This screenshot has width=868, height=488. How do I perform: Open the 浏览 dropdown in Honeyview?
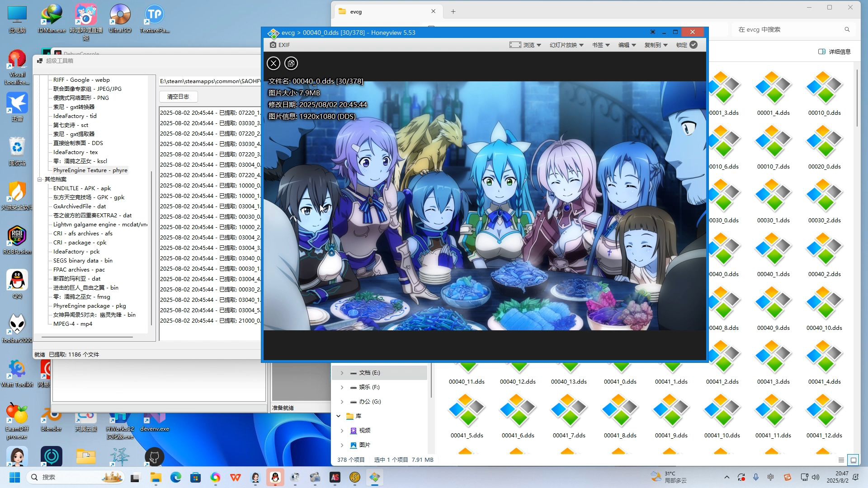tap(525, 45)
